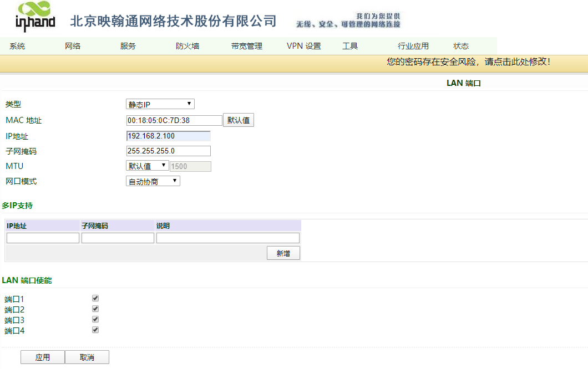Uncheck the 端口1 checkbox
This screenshot has height=369, width=588.
[95, 298]
